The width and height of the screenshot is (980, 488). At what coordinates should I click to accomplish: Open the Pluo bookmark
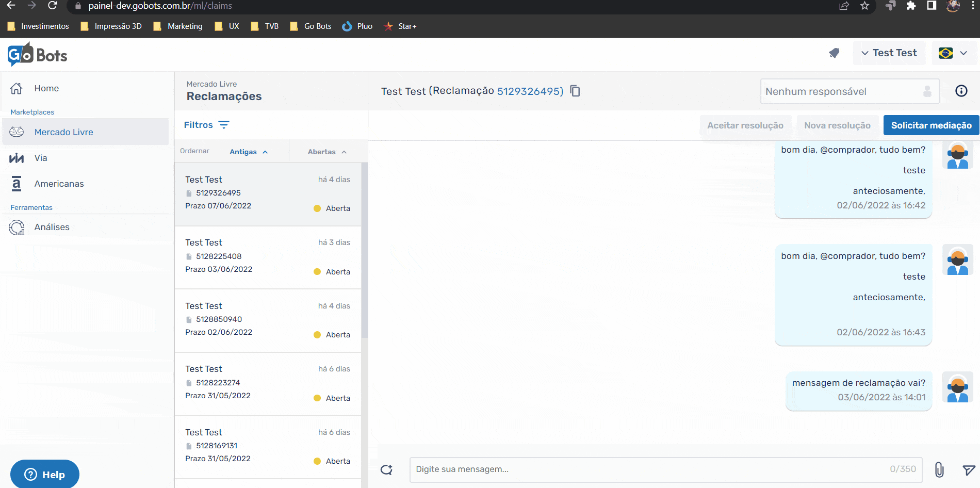tap(357, 26)
